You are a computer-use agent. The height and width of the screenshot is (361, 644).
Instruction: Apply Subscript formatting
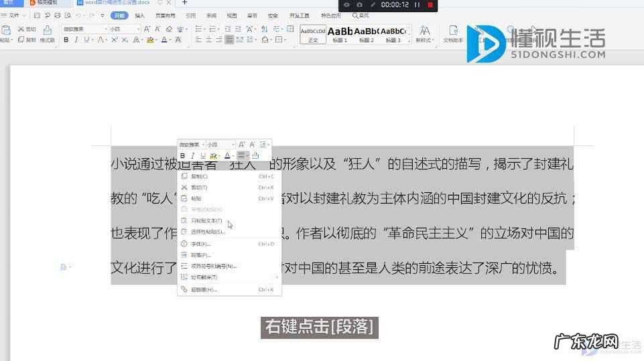[125, 40]
